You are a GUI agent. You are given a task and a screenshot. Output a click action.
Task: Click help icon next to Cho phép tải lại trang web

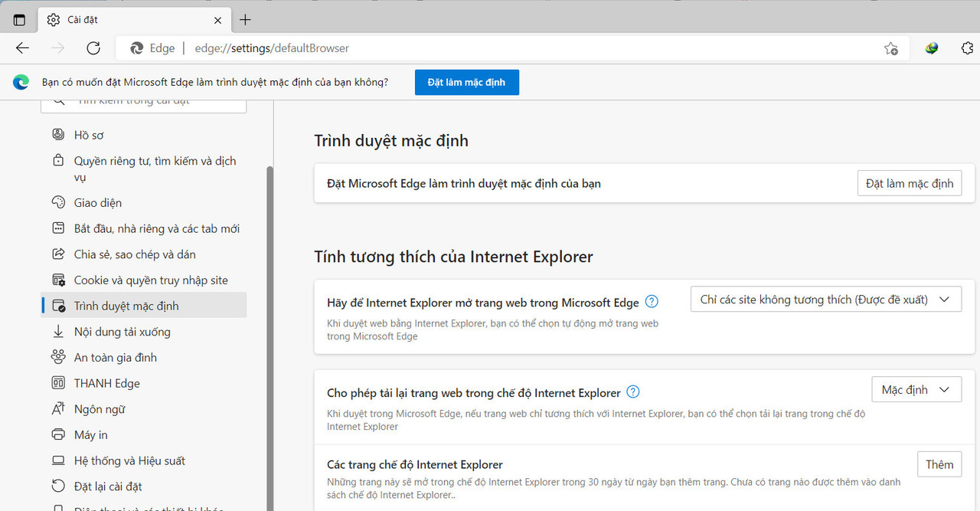click(x=633, y=392)
